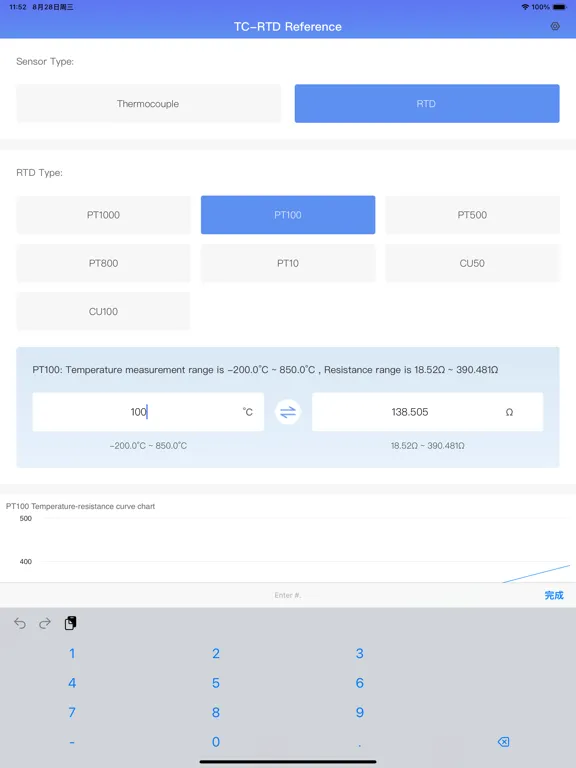Tap the 完成 done button
Screen dimensions: 576x768
pyautogui.click(x=554, y=595)
